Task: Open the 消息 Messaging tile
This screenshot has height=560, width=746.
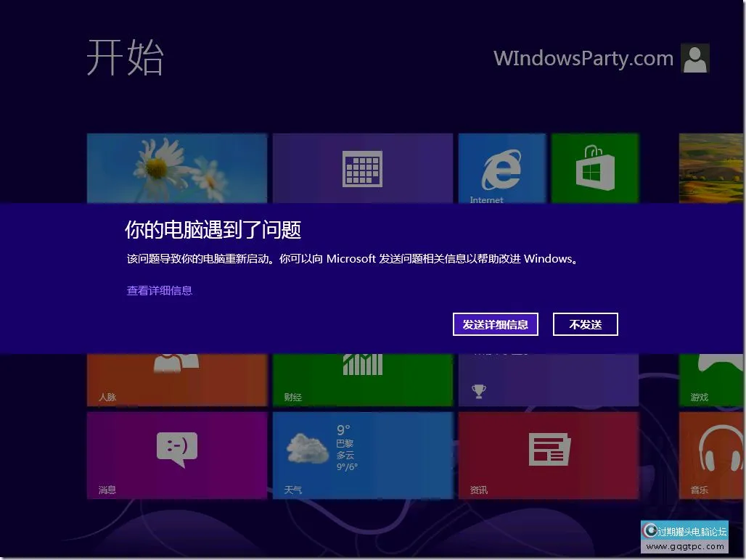Action: pyautogui.click(x=176, y=455)
